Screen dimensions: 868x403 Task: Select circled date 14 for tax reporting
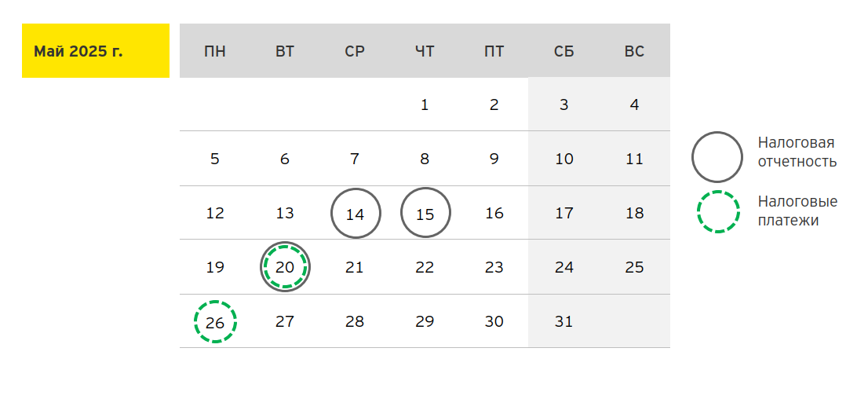click(x=356, y=213)
